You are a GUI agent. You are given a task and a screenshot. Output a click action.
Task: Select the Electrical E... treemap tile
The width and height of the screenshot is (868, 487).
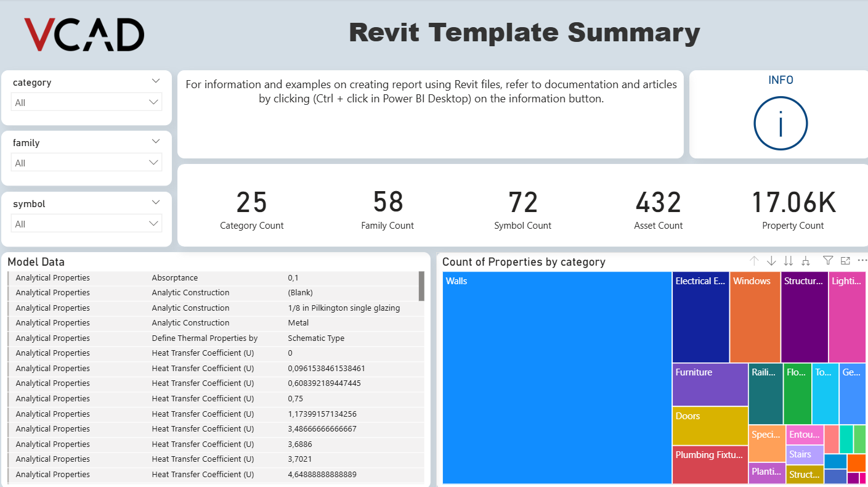(700, 317)
